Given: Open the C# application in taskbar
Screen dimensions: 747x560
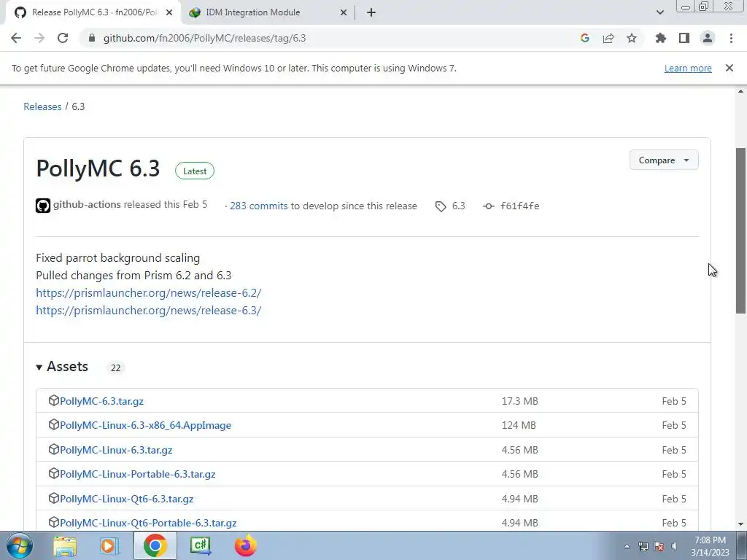Looking at the screenshot, I should tap(200, 545).
